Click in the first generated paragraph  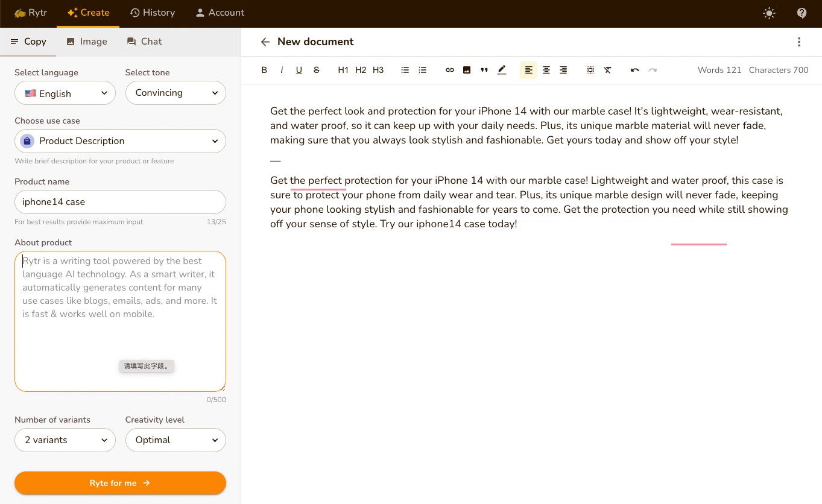coord(526,125)
